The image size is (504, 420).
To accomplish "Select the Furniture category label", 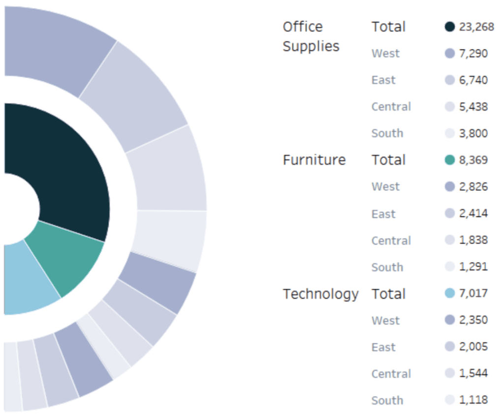I will 314,160.
